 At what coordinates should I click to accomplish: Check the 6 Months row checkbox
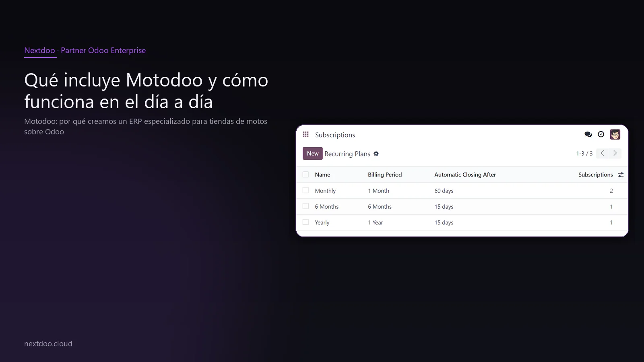[305, 206]
